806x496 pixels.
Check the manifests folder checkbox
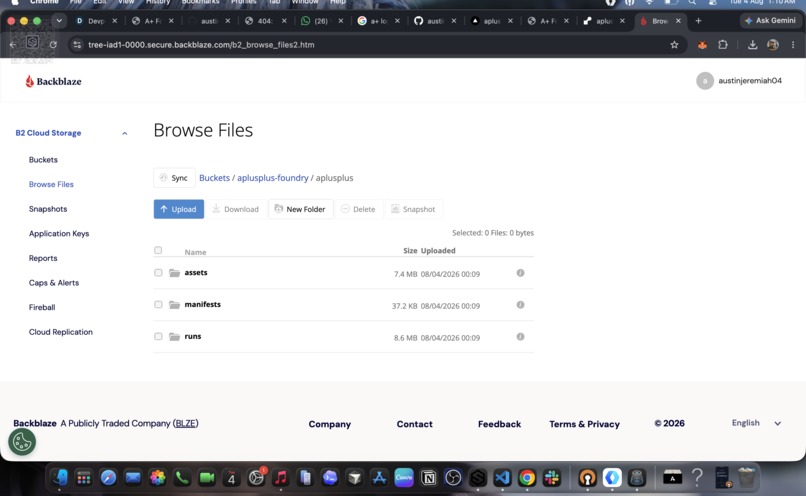point(158,305)
